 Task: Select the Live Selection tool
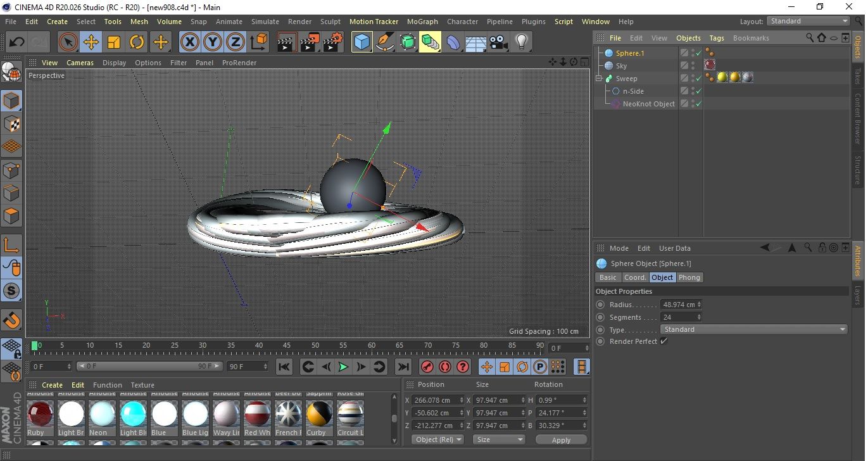pos(68,42)
